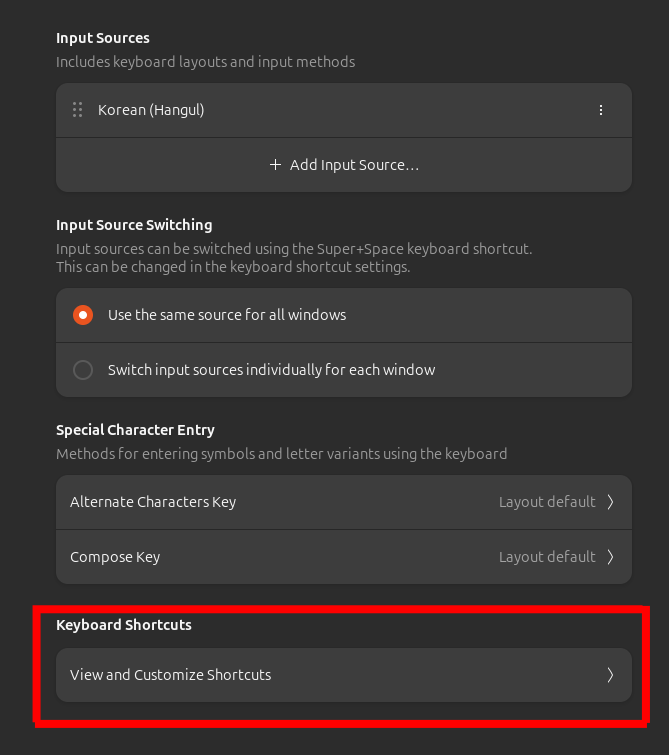Click the 'Switch input sources individually' label text
The image size is (669, 755).
coord(272,370)
